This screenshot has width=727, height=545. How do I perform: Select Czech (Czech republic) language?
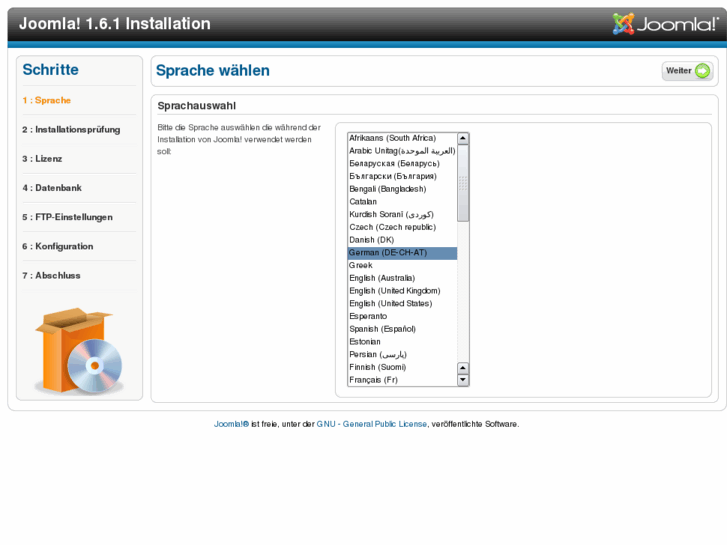[402, 227]
